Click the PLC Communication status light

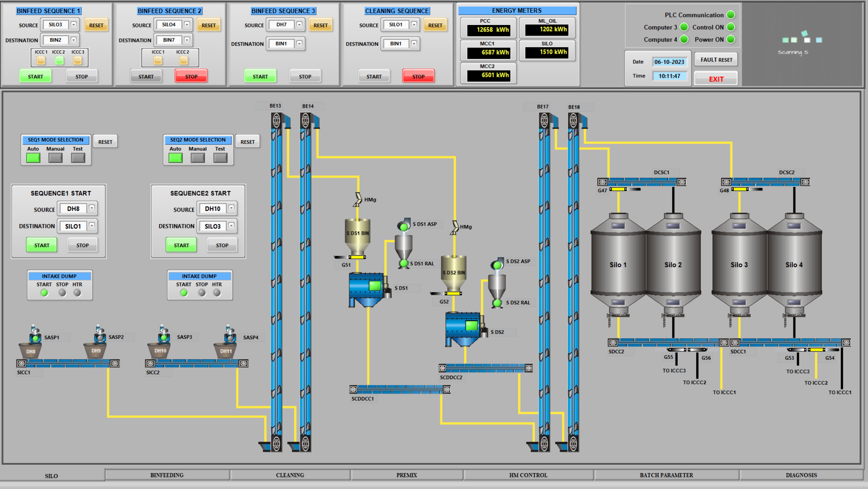(730, 15)
